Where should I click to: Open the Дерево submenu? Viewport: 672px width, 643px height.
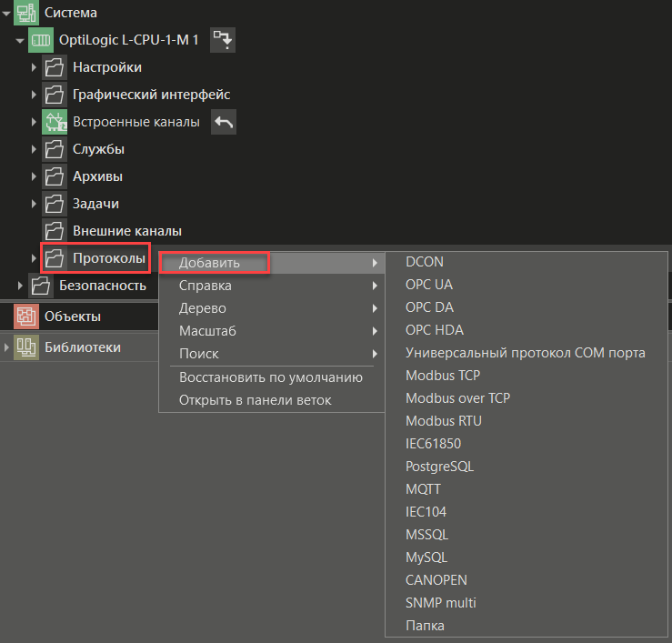pyautogui.click(x=271, y=308)
